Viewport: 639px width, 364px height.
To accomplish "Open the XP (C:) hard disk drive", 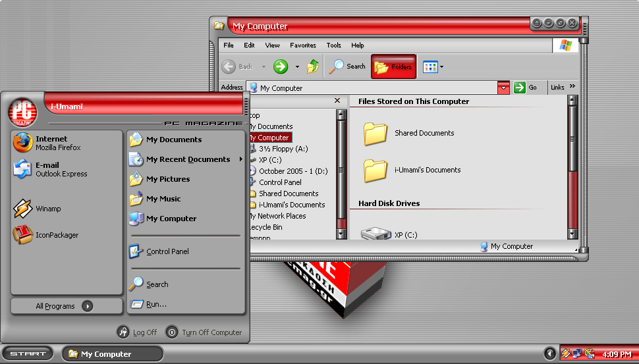I will 376,234.
